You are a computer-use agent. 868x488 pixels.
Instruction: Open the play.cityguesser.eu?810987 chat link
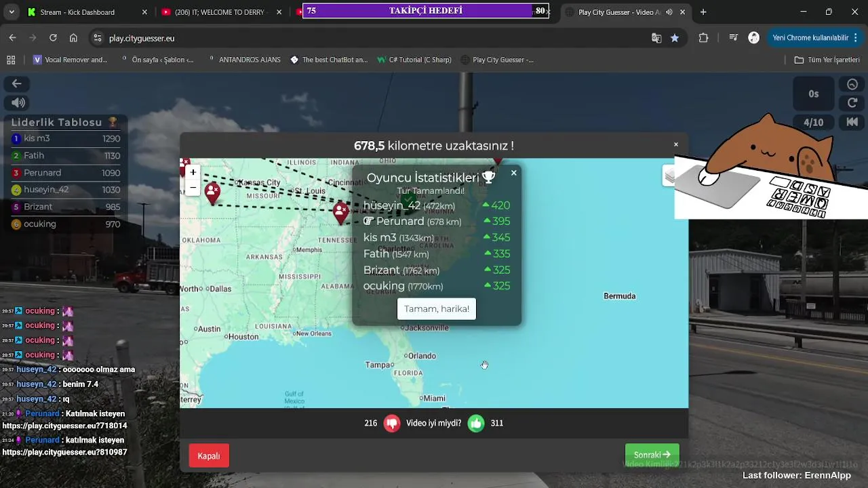click(64, 452)
